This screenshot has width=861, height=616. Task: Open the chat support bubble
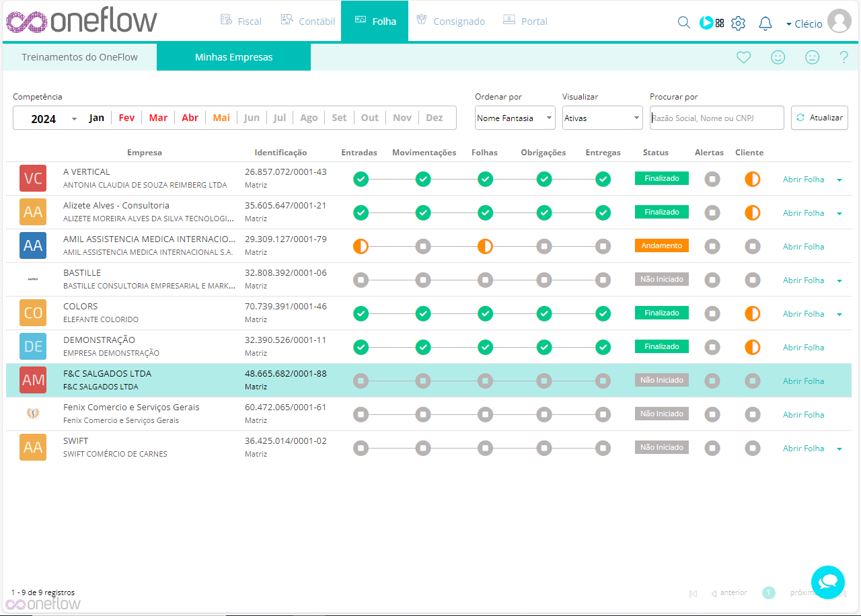pyautogui.click(x=828, y=582)
